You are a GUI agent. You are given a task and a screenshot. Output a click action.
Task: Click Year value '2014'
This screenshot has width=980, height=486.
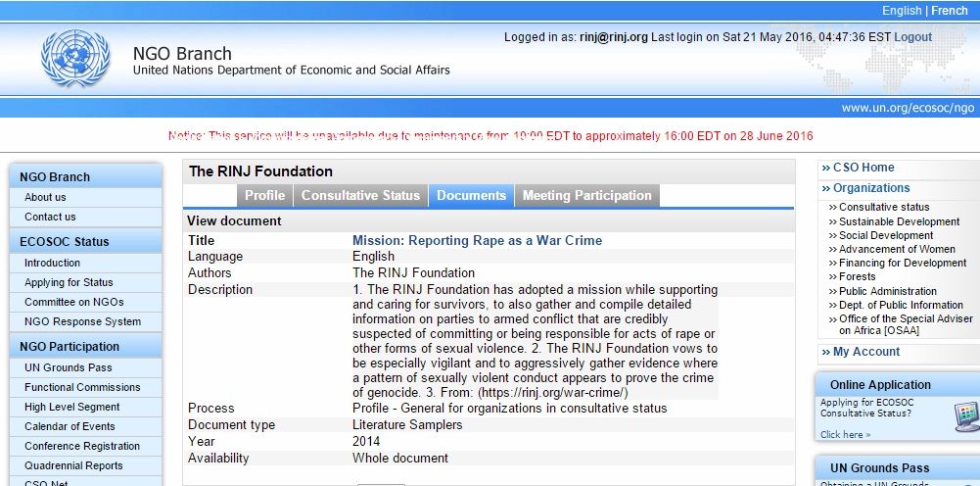[365, 441]
